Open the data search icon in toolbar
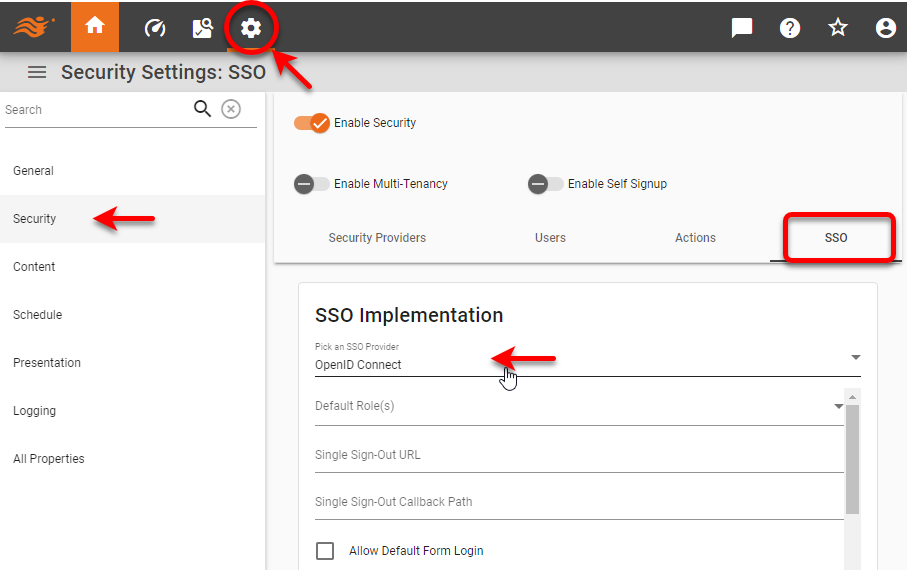 point(202,28)
